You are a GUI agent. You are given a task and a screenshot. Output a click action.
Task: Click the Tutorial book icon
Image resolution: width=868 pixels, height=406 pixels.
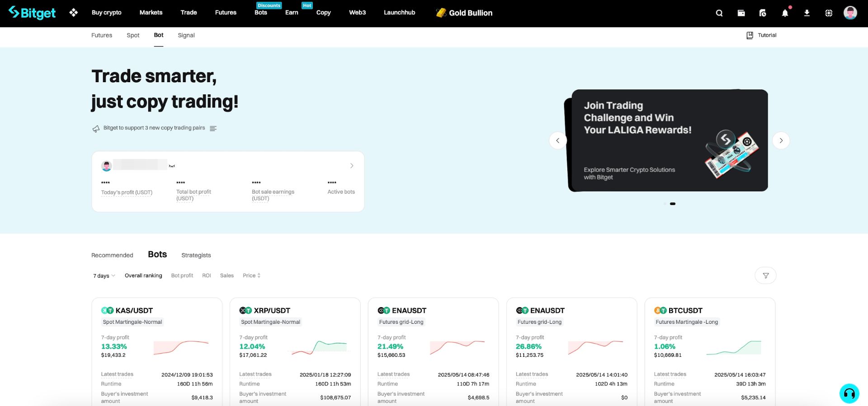750,35
